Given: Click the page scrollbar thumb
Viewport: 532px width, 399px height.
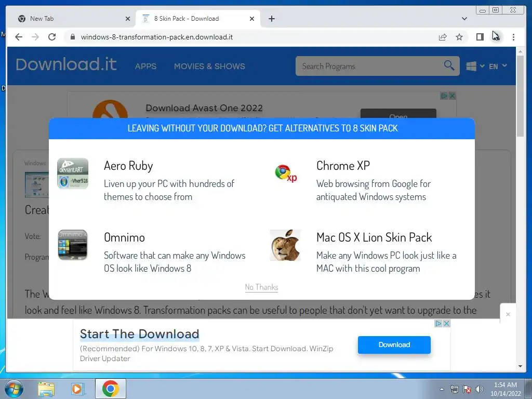Looking at the screenshot, I should [x=520, y=96].
